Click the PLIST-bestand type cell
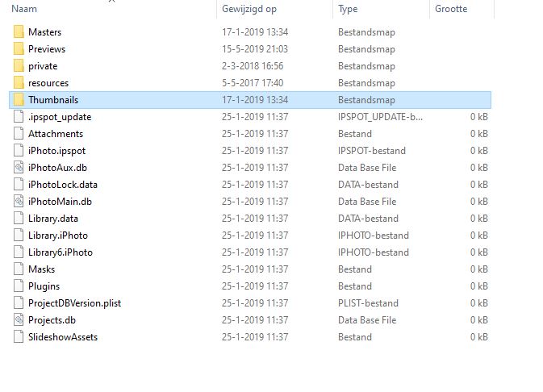This screenshot has height=392, width=543. click(369, 303)
